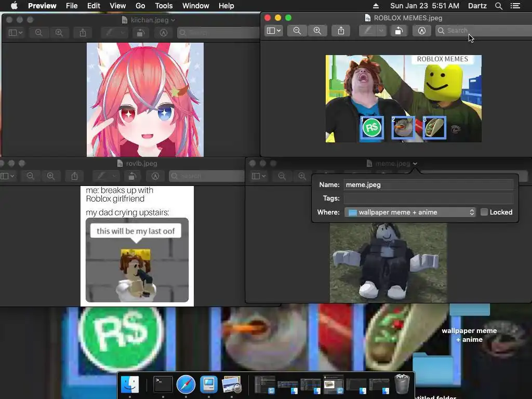Click the taco thumbnail in ROBLOX MEMES image
The height and width of the screenshot is (399, 532).
click(x=434, y=128)
